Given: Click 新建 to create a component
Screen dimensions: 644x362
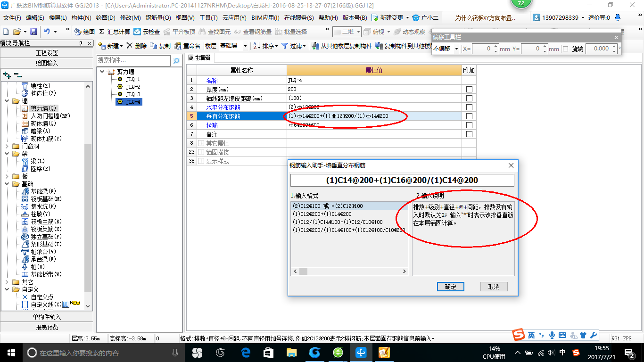Looking at the screenshot, I should 110,46.
